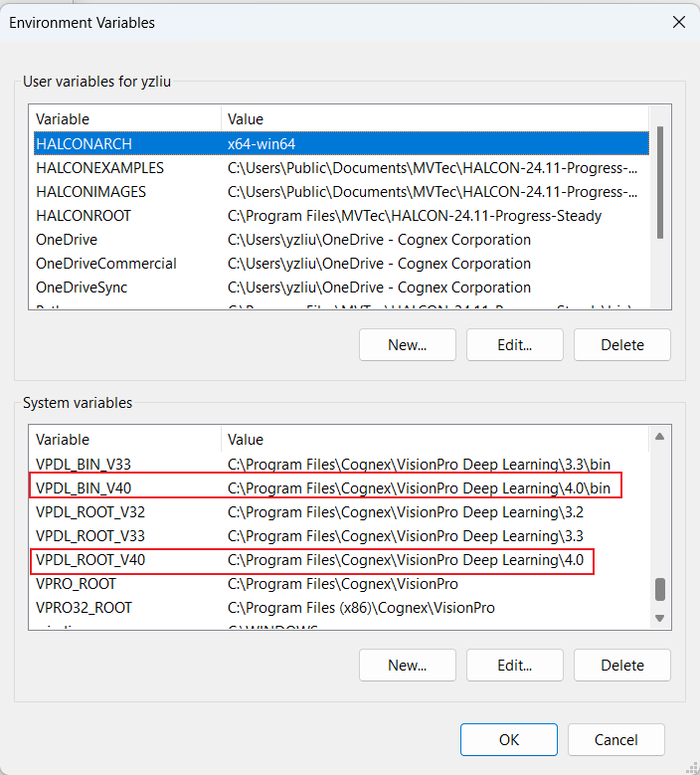
Task: Close the Environment Variables dialog
Action: tap(679, 22)
